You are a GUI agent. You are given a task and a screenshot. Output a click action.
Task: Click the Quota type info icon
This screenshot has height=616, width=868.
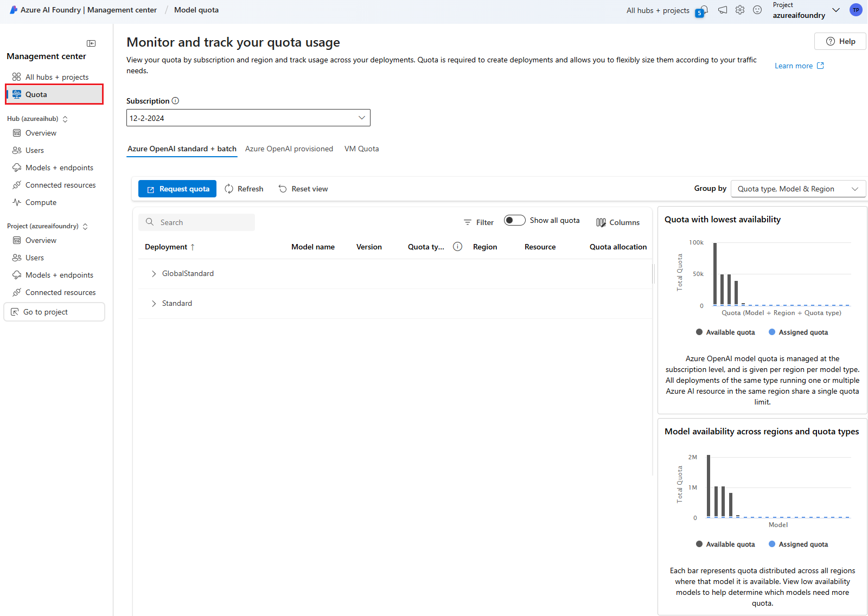click(x=457, y=247)
